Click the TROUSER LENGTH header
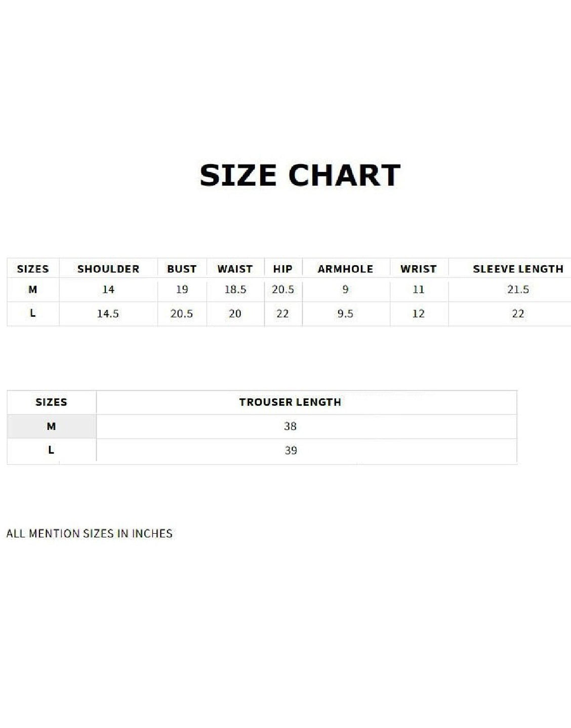The width and height of the screenshot is (571, 728). (x=290, y=402)
